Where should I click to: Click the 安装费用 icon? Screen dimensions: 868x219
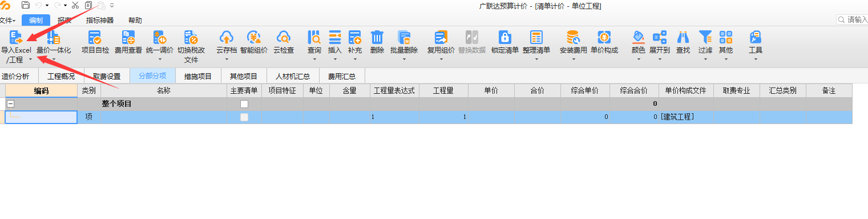point(573,38)
